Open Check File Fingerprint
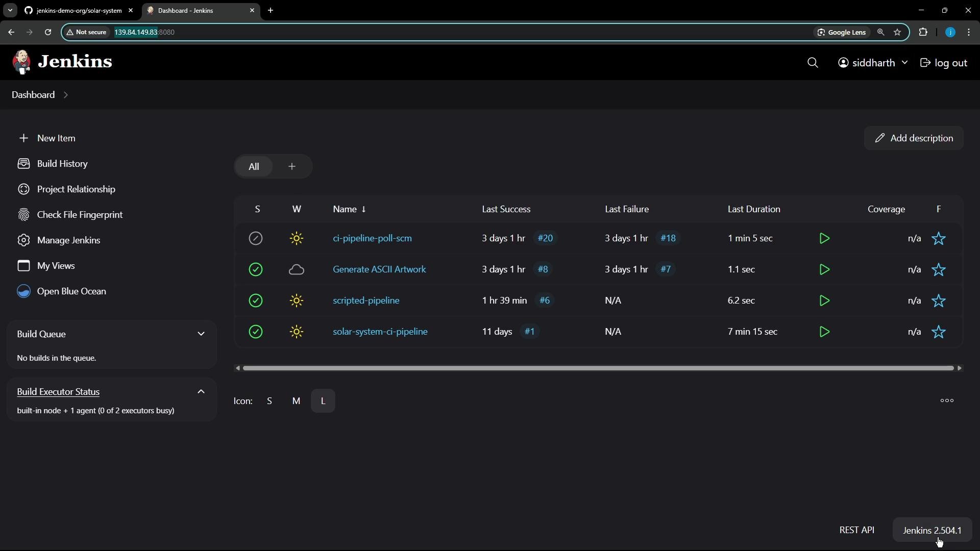This screenshot has width=980, height=551. [x=70, y=215]
